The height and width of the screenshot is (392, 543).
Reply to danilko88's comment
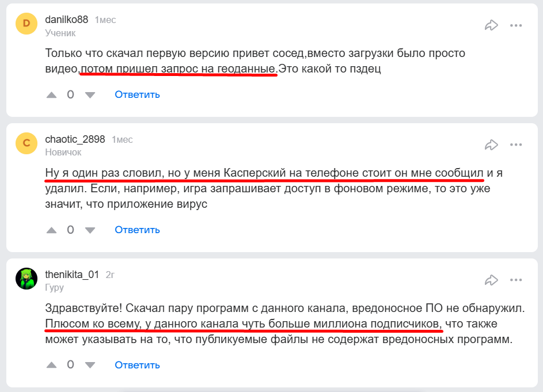(137, 94)
